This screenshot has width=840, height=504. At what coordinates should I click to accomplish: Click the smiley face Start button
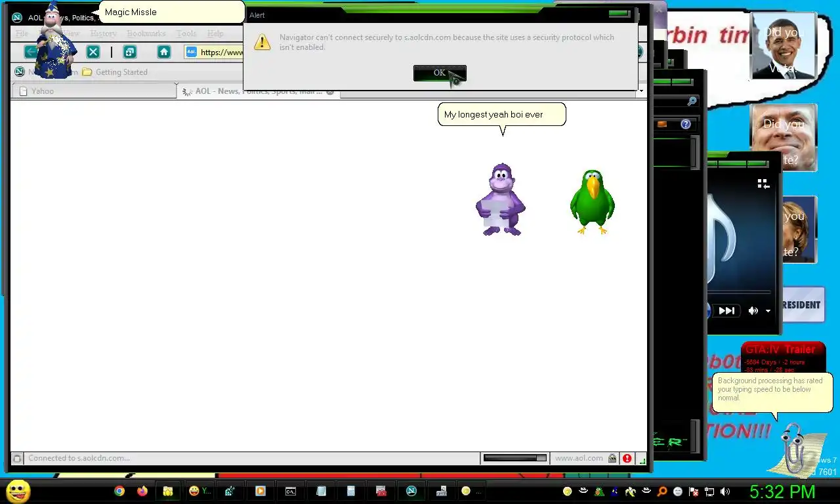(x=18, y=491)
